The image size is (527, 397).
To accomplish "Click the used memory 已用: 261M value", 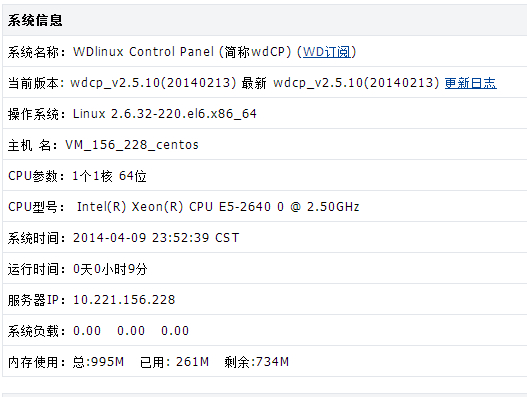I will pyautogui.click(x=174, y=362).
